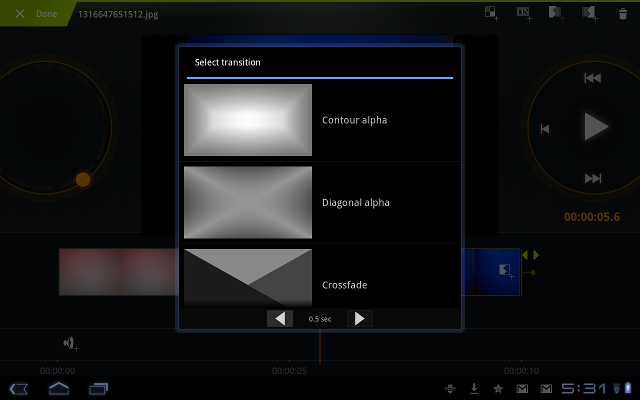This screenshot has width=640, height=400.
Task: Tap the Android home button
Action: click(x=59, y=389)
